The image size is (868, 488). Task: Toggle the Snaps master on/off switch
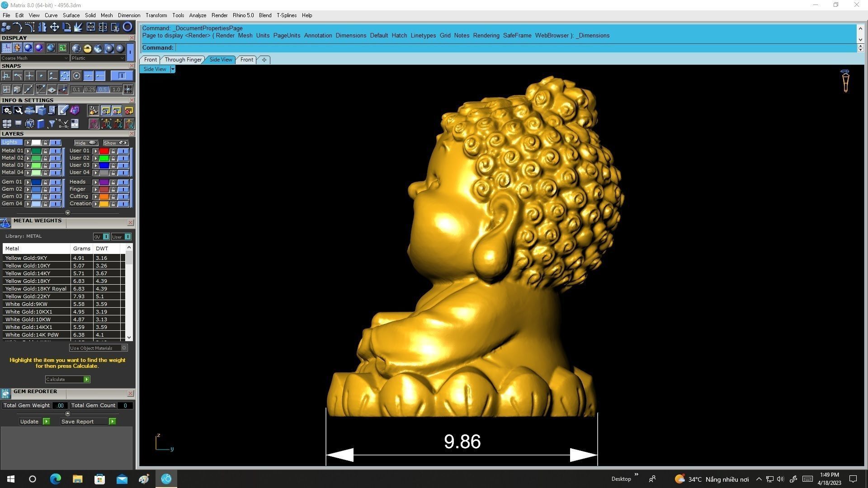click(x=122, y=75)
